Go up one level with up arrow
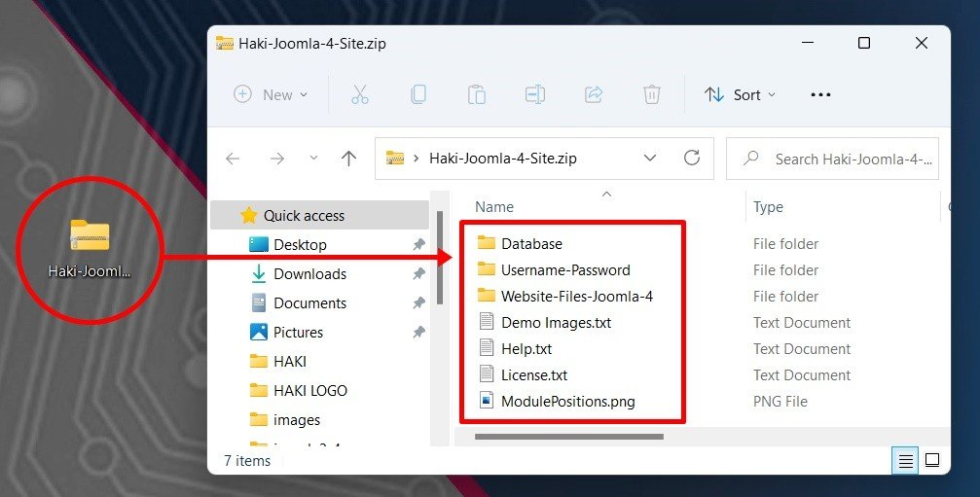This screenshot has height=497, width=980. click(x=348, y=158)
